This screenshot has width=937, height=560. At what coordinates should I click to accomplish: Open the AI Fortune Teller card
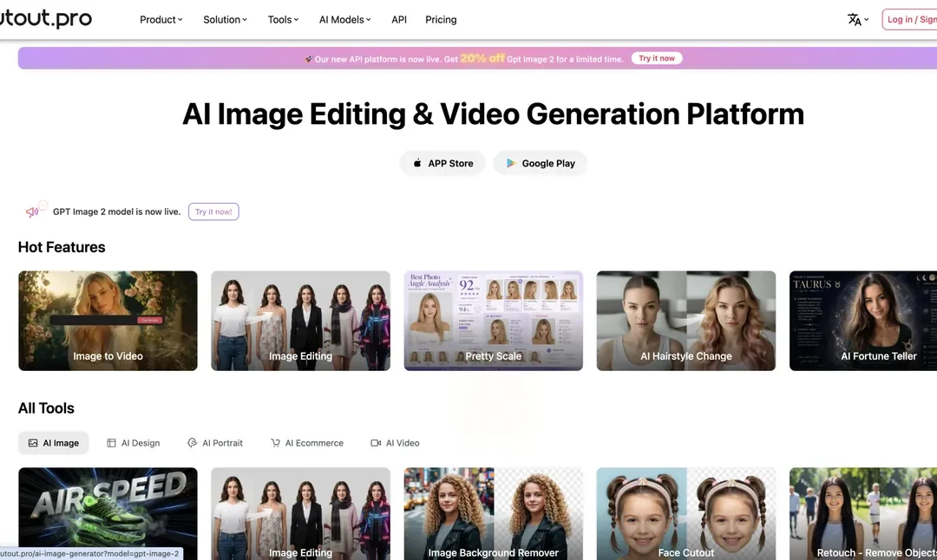(x=863, y=321)
